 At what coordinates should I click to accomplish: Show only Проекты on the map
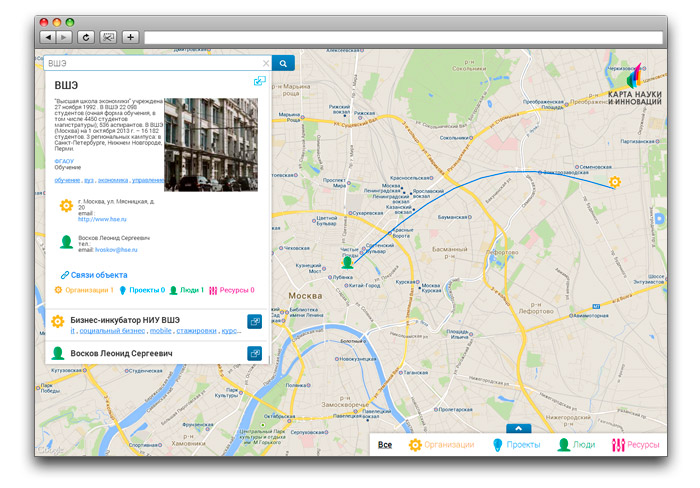point(514,444)
